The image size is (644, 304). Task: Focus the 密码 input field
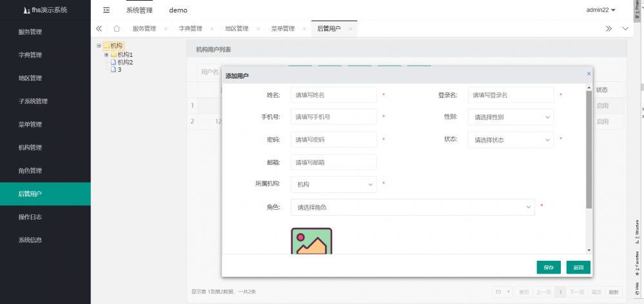coord(334,140)
